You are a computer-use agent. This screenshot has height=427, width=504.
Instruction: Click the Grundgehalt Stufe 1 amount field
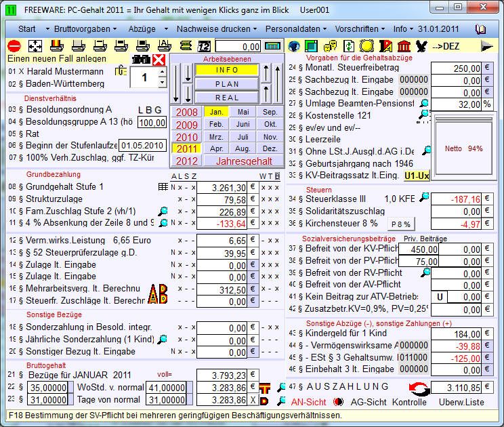222,187
